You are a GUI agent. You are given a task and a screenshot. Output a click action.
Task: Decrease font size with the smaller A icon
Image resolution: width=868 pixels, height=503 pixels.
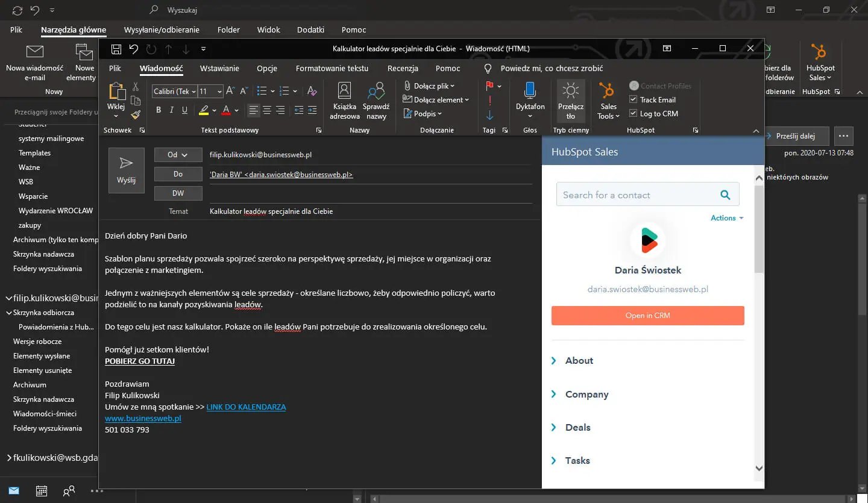(x=244, y=91)
